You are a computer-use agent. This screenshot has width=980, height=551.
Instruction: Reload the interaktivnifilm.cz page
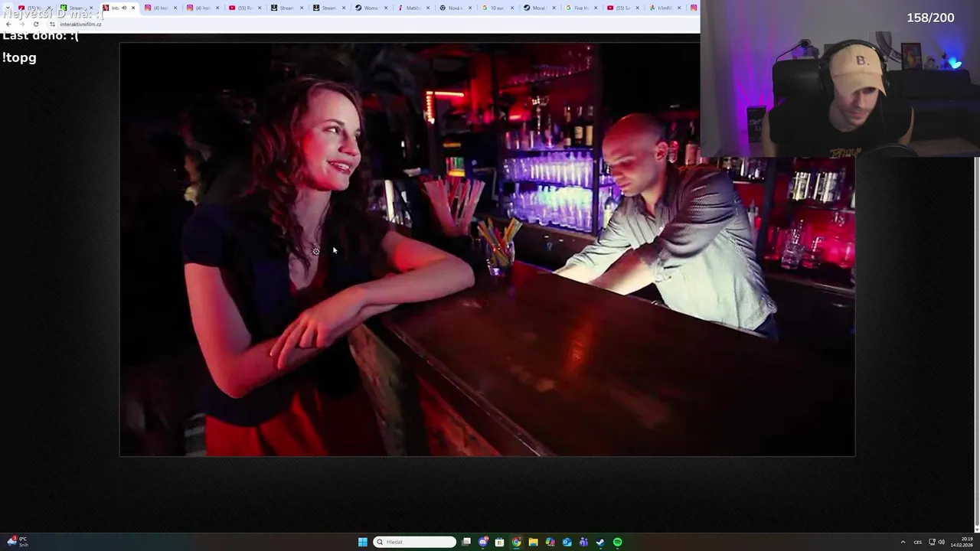click(x=35, y=24)
